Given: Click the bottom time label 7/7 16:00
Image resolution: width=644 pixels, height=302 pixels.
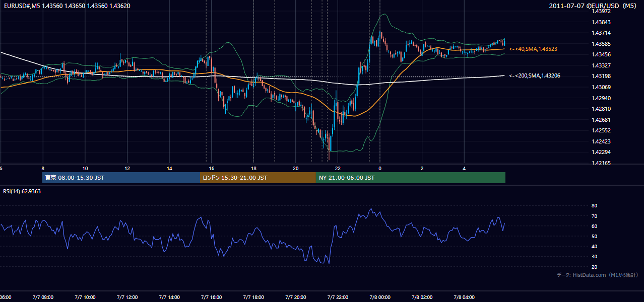Looking at the screenshot, I should [212, 297].
